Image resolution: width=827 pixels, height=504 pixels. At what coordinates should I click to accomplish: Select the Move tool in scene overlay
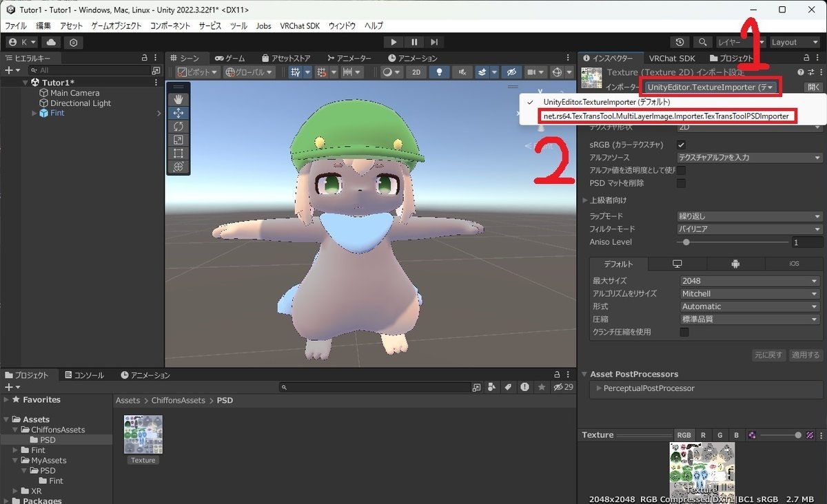coord(178,113)
